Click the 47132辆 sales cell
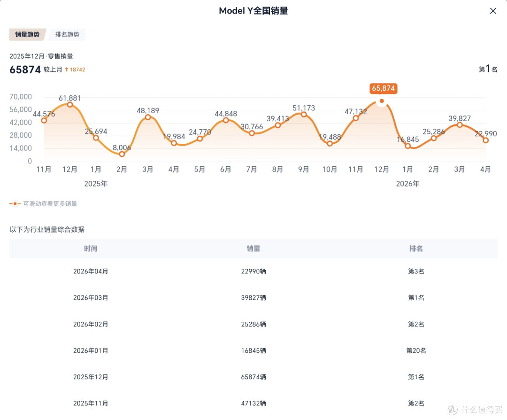507x420 pixels. coord(253,403)
